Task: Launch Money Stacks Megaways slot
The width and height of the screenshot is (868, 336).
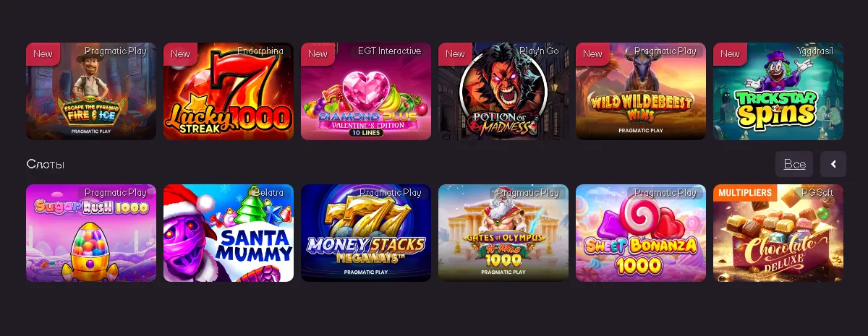Action: coord(366,233)
